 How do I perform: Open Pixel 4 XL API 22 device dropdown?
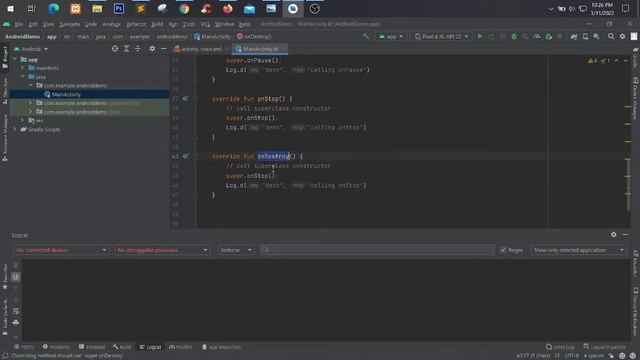442,37
